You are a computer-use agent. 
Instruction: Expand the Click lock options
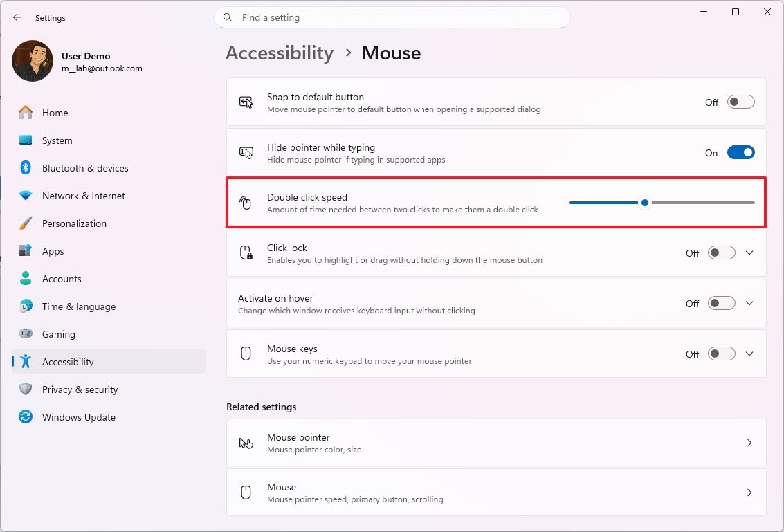pyautogui.click(x=749, y=253)
